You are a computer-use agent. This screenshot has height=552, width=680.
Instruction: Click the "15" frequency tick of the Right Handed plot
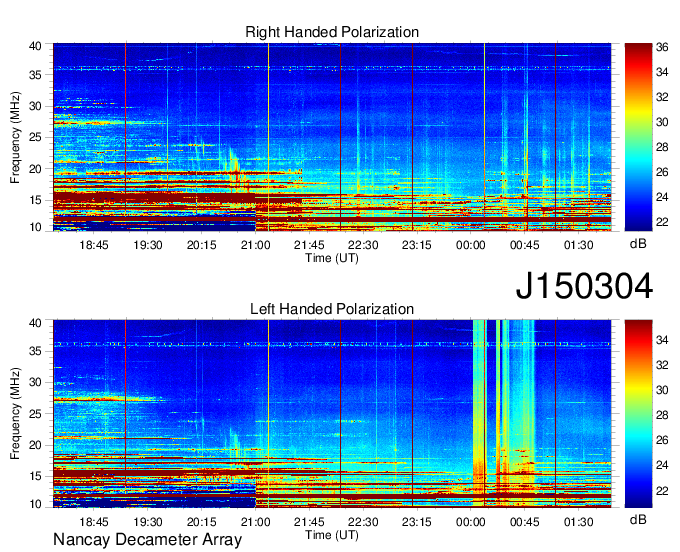coord(35,200)
